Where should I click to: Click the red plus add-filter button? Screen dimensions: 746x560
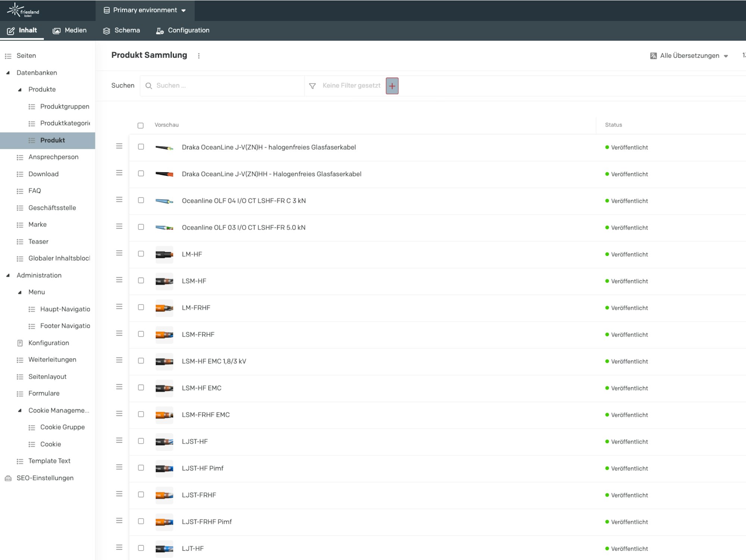click(392, 86)
